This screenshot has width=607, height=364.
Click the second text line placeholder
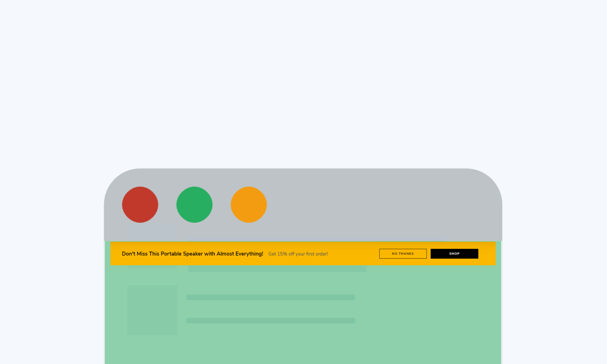click(x=270, y=321)
